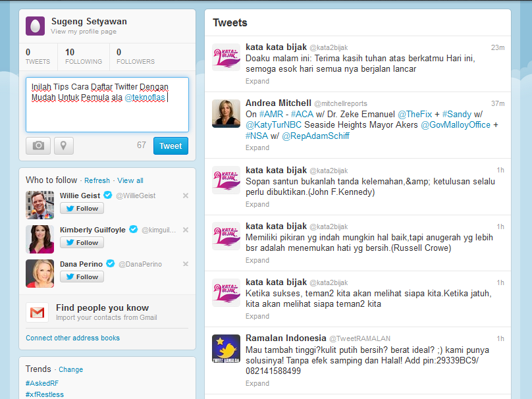Open @TheFix mention link

(x=415, y=114)
